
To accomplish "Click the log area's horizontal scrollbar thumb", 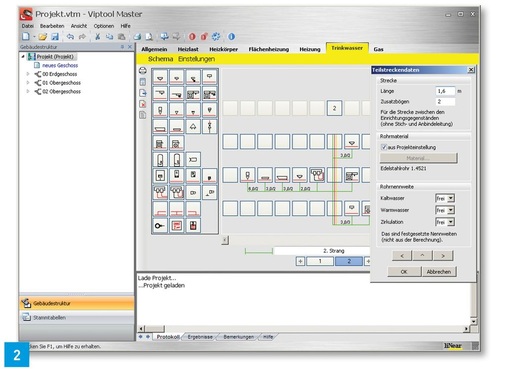I will 155,329.
